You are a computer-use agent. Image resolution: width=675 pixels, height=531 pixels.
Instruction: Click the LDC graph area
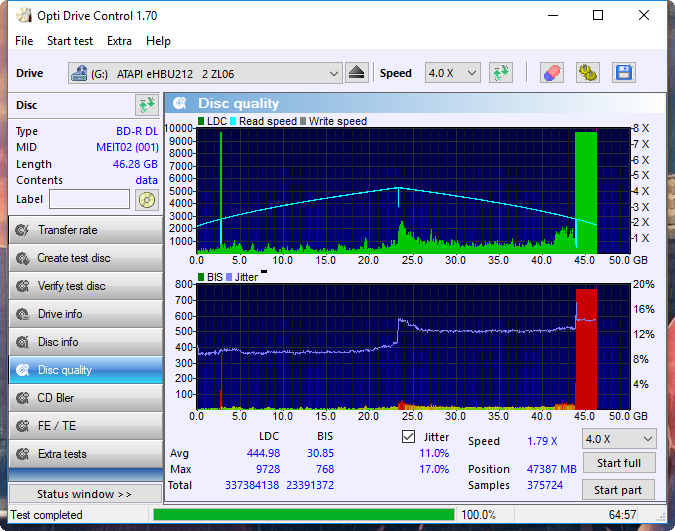413,190
